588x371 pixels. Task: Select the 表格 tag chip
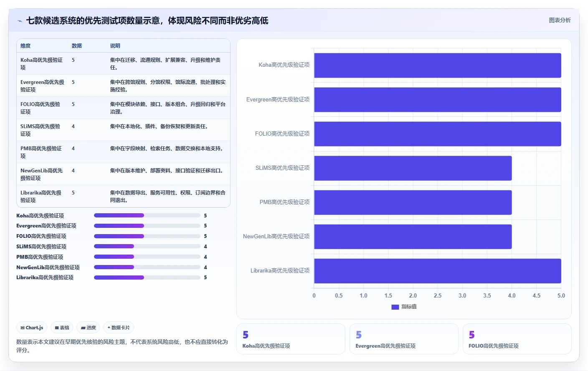point(62,328)
